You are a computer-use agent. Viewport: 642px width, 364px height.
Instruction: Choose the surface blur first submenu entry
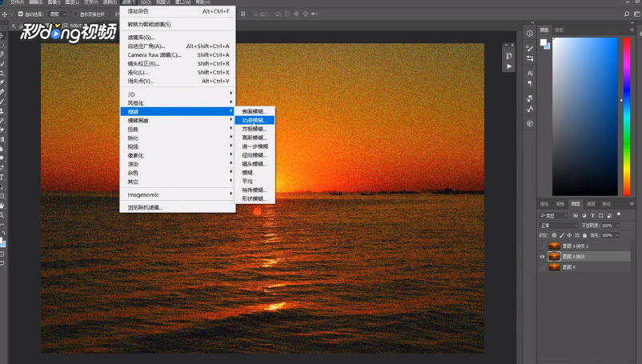[x=255, y=111]
